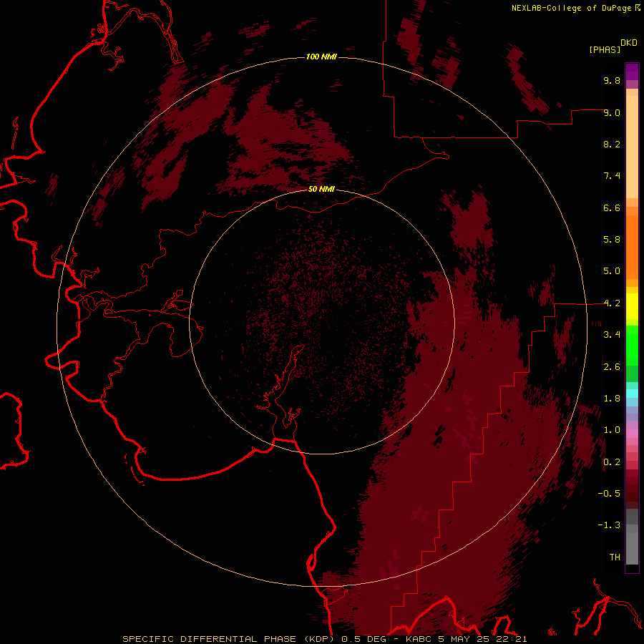Select the 0.2 scale value
Viewport: 644px width, 644px height.
coord(612,462)
